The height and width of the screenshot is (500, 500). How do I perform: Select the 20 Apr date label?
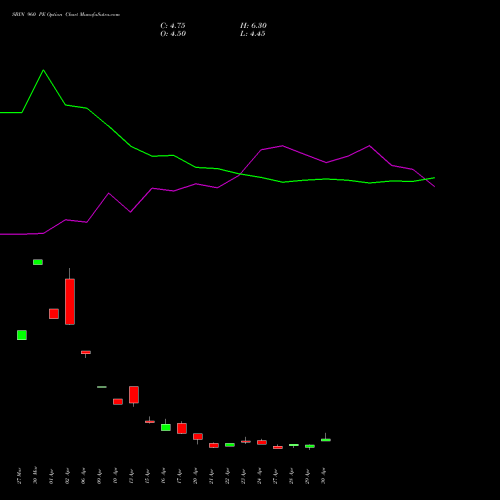[x=195, y=476]
